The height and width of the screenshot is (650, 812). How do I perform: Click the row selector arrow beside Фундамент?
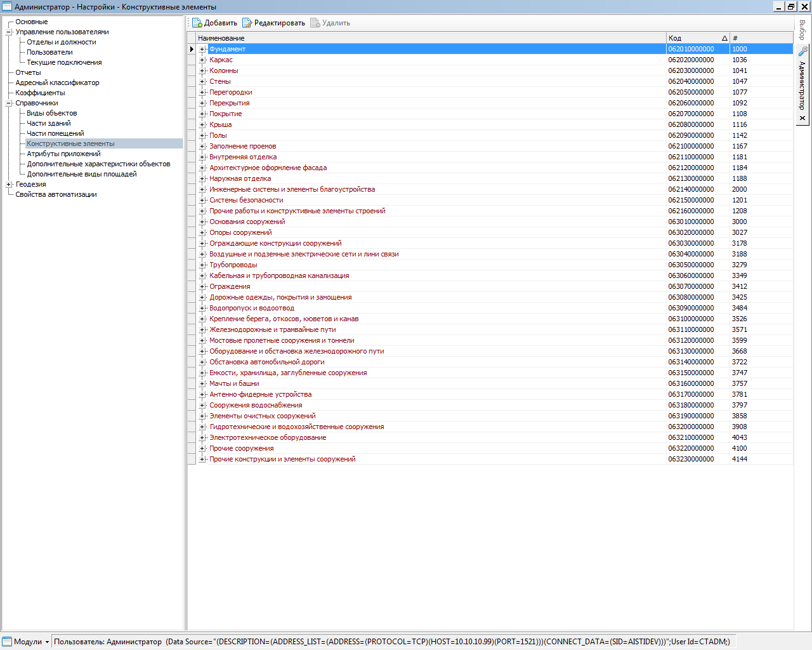tap(192, 49)
